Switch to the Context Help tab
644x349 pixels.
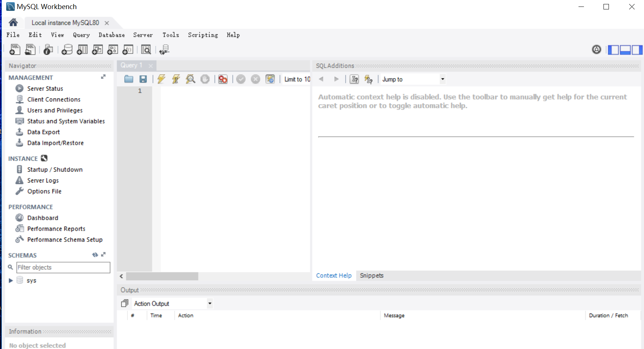pyautogui.click(x=334, y=276)
